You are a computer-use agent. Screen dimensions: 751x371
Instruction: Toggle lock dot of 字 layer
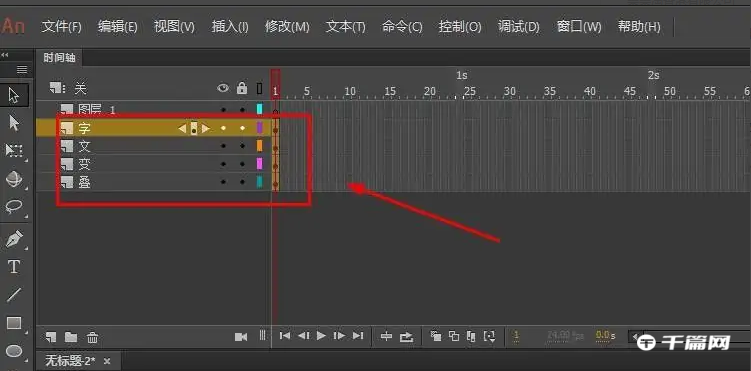point(242,128)
